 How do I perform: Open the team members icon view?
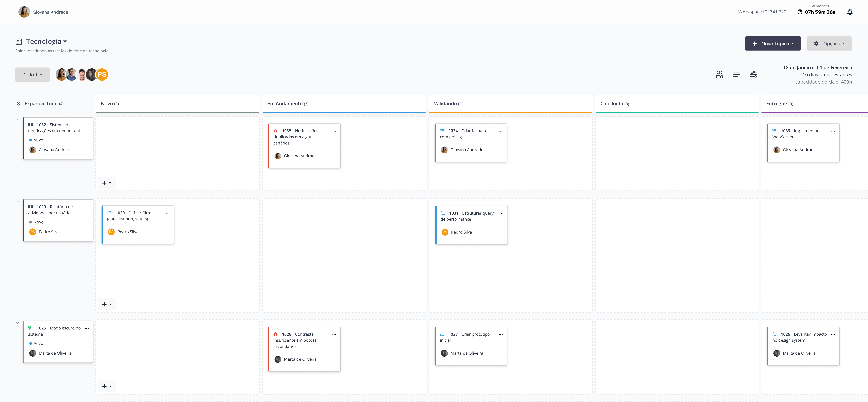point(719,74)
